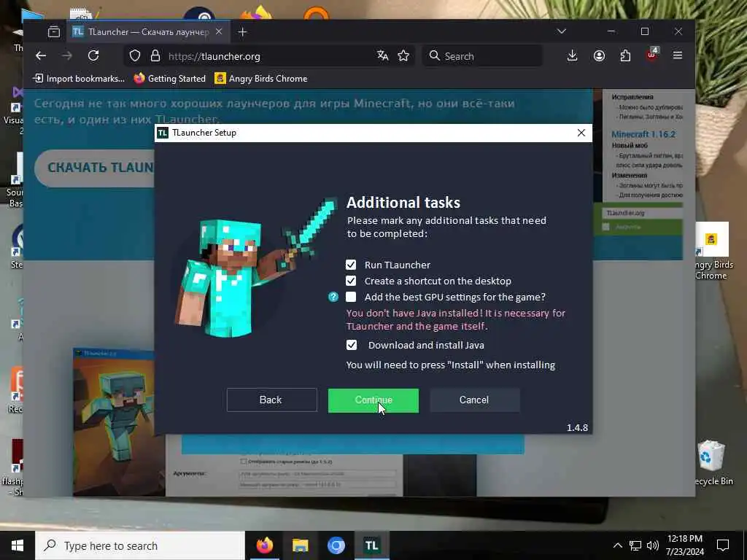
Task: Check the Run TLauncher checkbox
Action: coord(351,265)
